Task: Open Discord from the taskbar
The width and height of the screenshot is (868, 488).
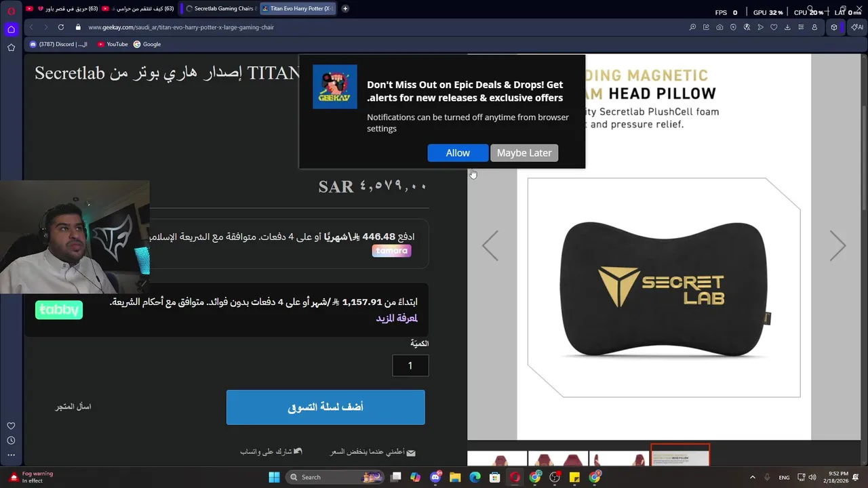Action: (x=435, y=477)
